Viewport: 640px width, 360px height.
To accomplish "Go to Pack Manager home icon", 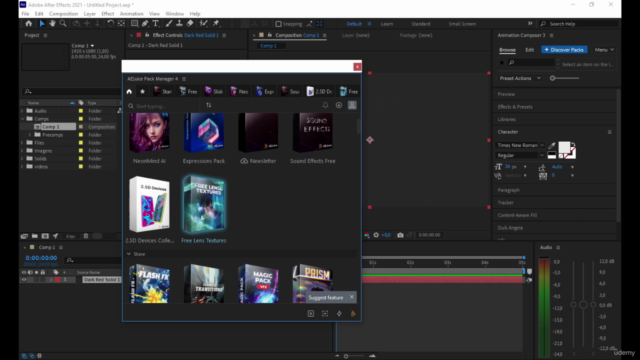I will [129, 91].
